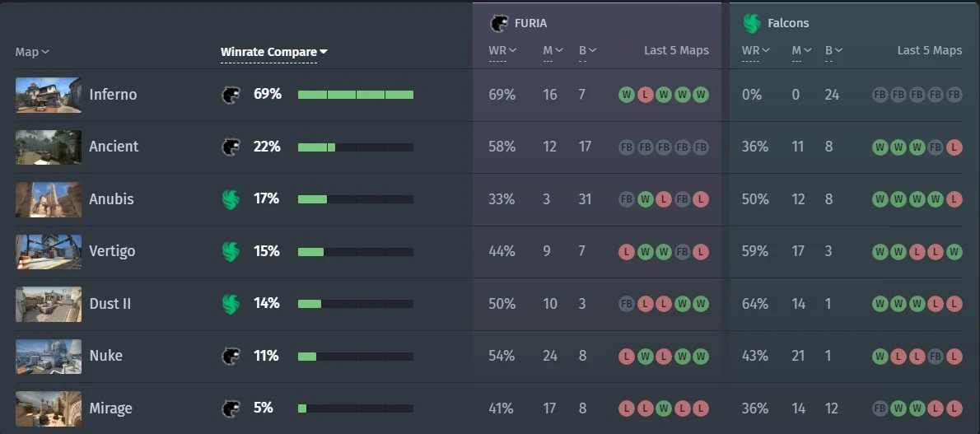980x434 pixels.
Task: Sort by Falcons' M column
Action: pos(800,50)
